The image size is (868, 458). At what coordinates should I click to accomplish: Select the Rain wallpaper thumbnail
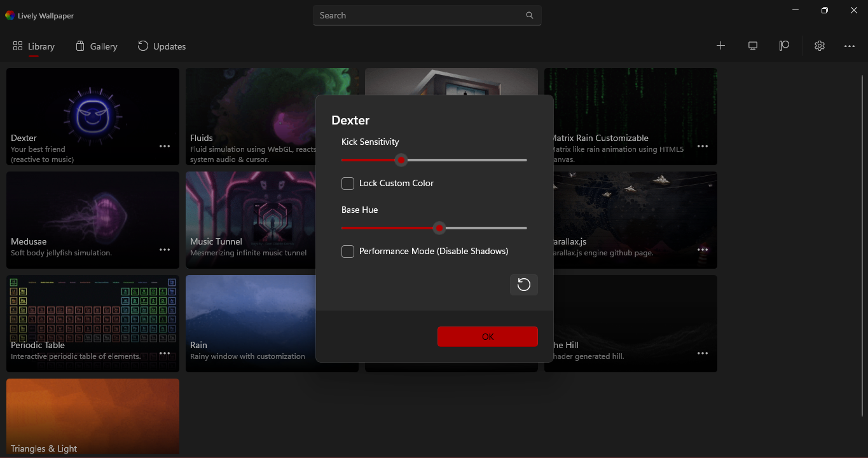click(x=251, y=324)
